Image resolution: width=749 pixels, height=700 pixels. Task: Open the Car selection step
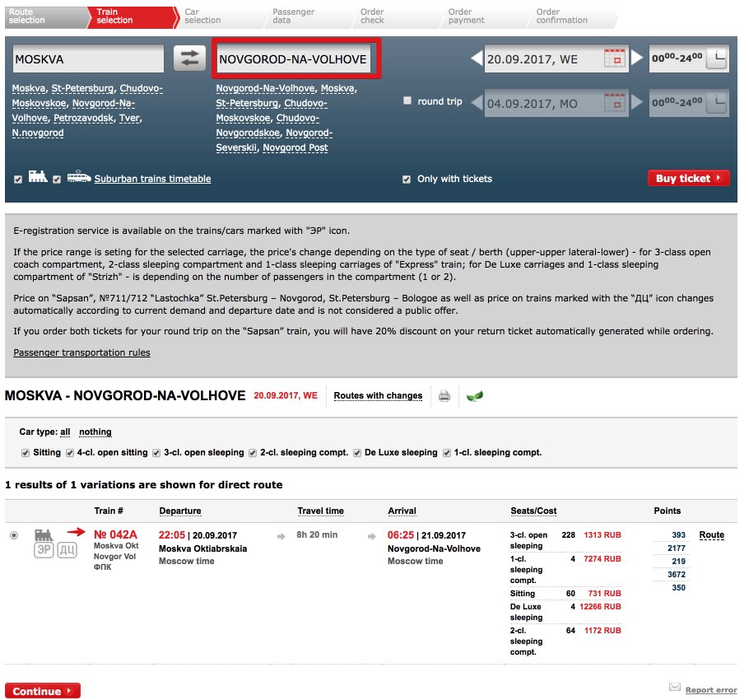coord(202,16)
